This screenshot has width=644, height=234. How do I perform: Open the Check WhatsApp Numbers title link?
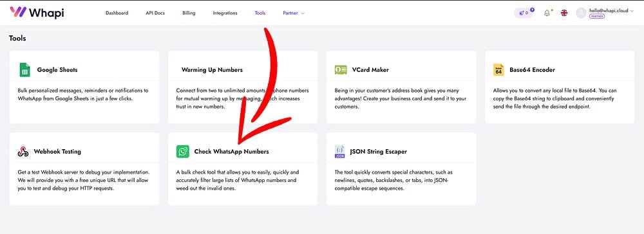click(x=231, y=152)
